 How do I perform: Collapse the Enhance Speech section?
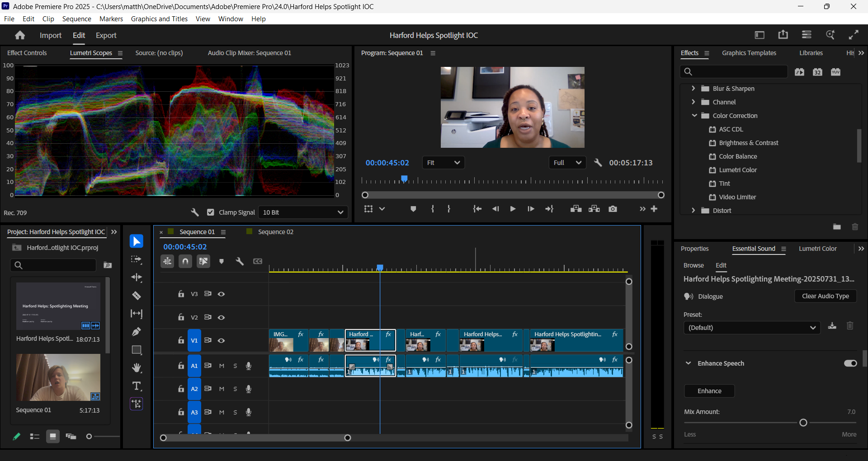coord(688,363)
